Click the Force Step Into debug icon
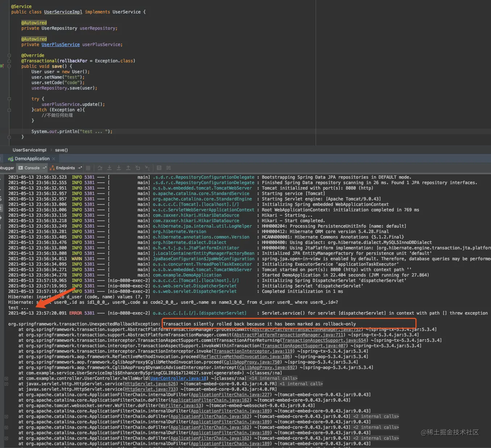 (119, 168)
